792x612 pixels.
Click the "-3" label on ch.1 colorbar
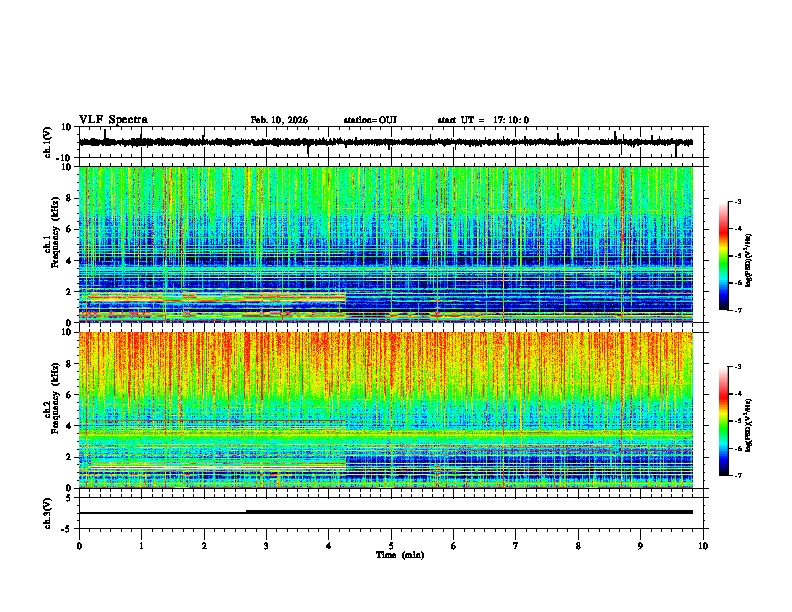click(x=738, y=201)
